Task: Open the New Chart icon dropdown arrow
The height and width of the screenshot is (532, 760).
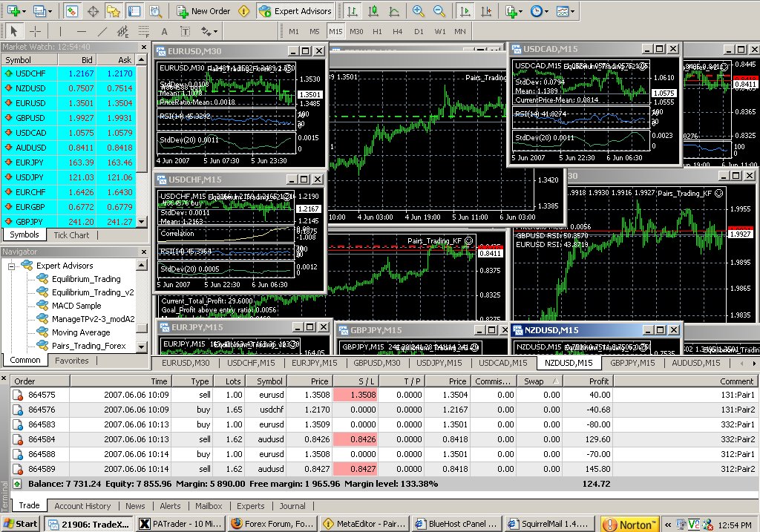Action: pos(24,11)
